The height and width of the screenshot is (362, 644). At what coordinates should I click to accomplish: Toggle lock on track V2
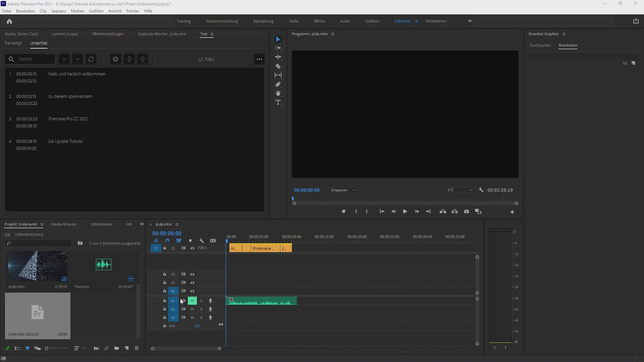pos(164,283)
